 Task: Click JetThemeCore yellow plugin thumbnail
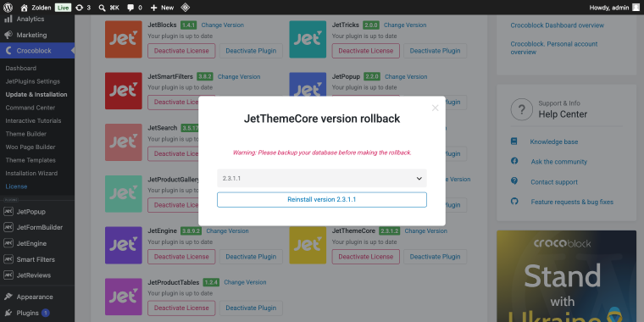pos(308,245)
